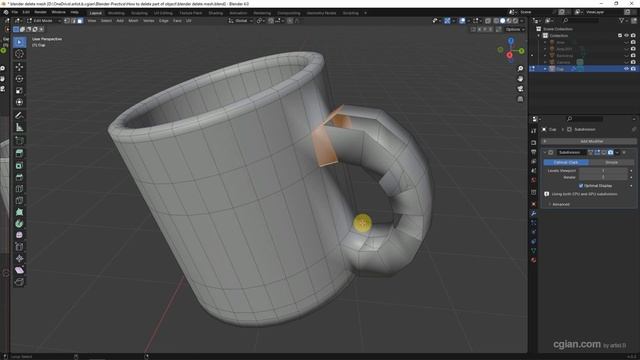Open the outliner filter dropdown

tap(623, 20)
